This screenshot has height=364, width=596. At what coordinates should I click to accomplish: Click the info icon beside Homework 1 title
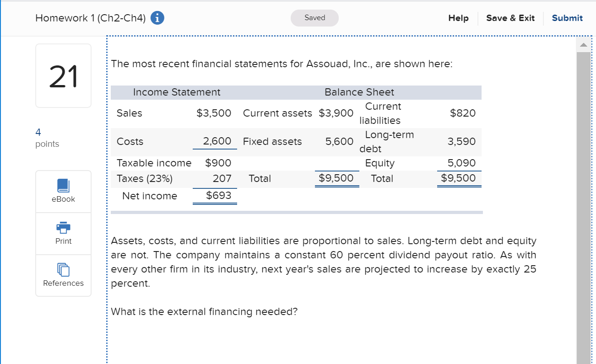tap(157, 18)
